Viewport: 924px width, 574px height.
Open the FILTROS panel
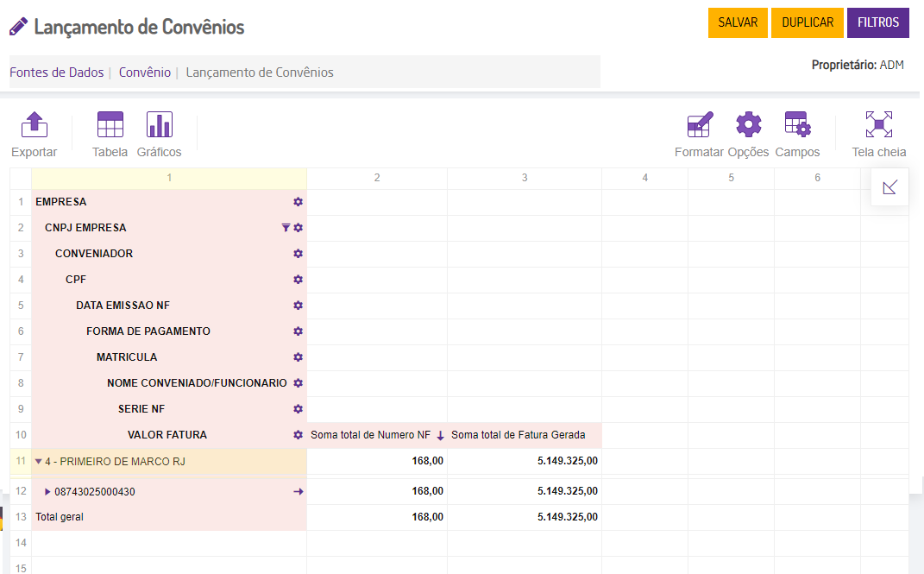[x=878, y=23]
